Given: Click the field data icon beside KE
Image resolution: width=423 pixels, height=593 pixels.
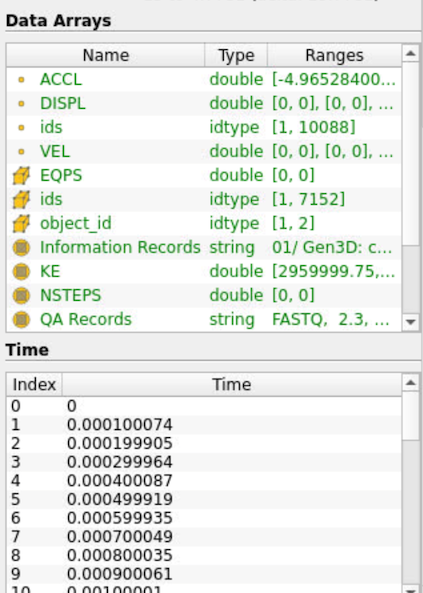Looking at the screenshot, I should click(x=21, y=272).
